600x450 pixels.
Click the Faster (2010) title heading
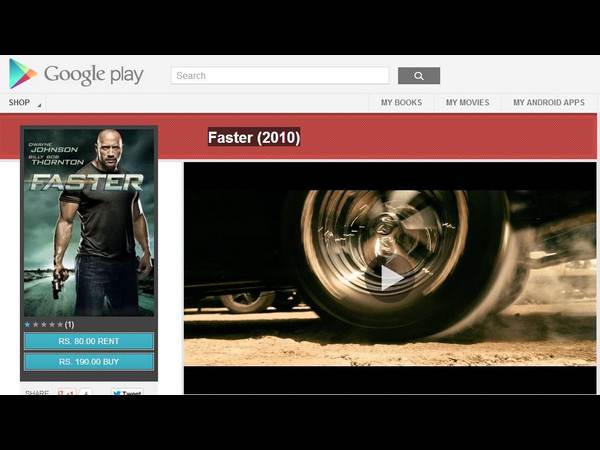click(254, 137)
